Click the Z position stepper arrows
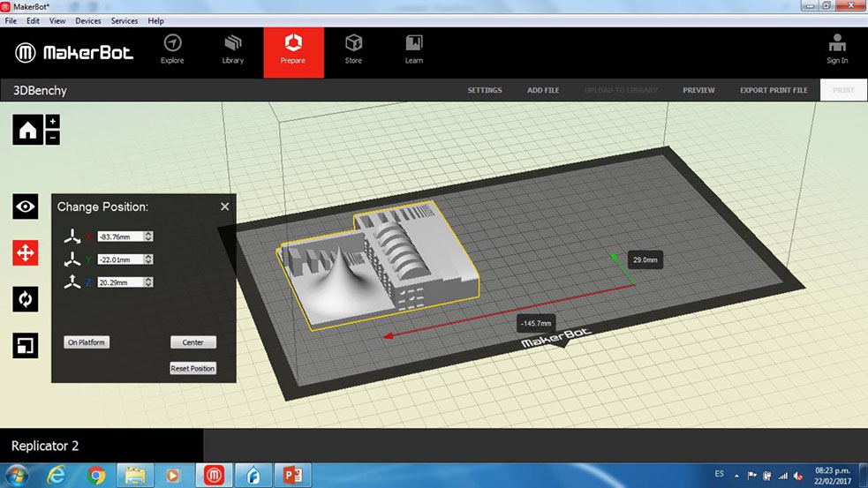 (x=148, y=282)
